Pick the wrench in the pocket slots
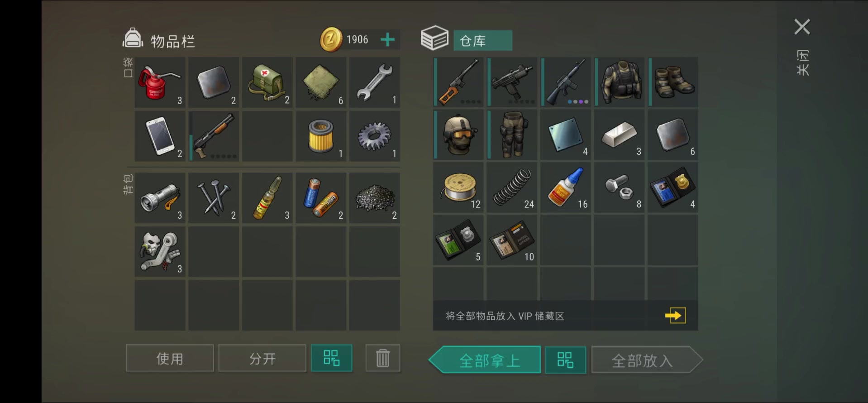 click(x=374, y=82)
